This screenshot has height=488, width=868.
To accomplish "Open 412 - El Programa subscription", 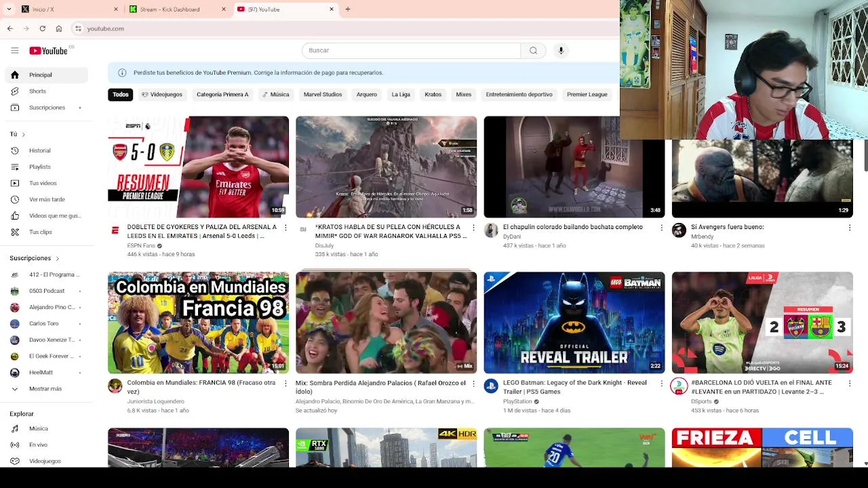I will tap(46, 274).
